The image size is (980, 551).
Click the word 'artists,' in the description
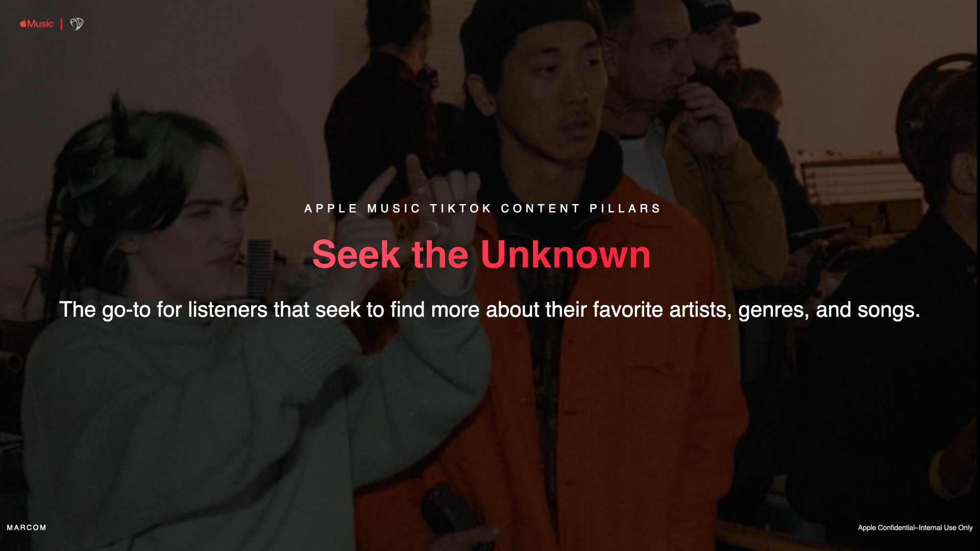700,310
